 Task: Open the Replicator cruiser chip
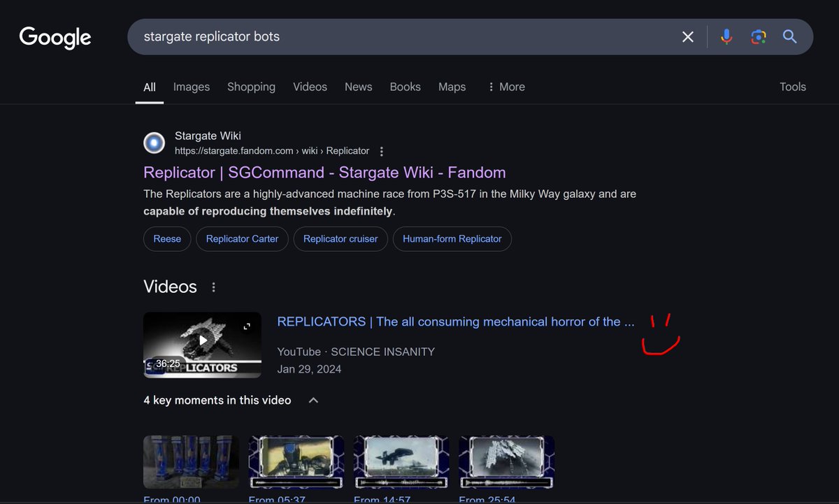(x=340, y=239)
